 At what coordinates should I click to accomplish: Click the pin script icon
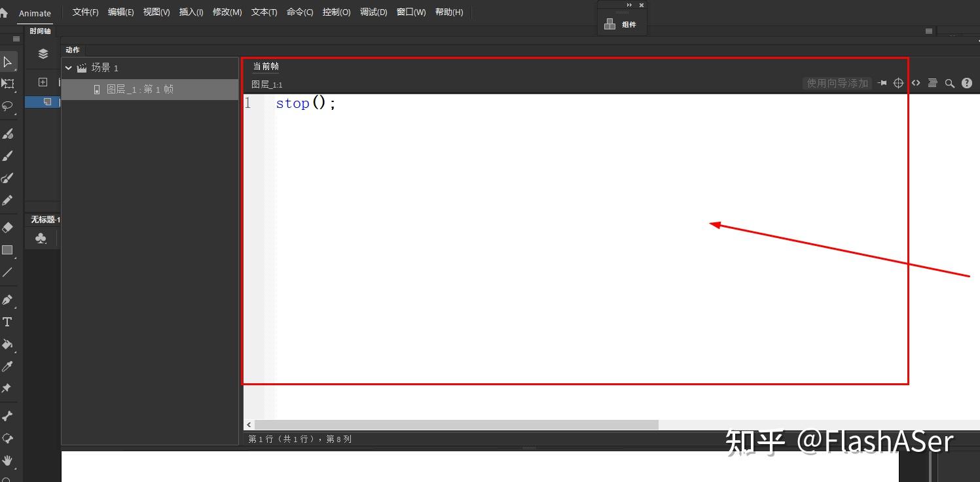[882, 83]
